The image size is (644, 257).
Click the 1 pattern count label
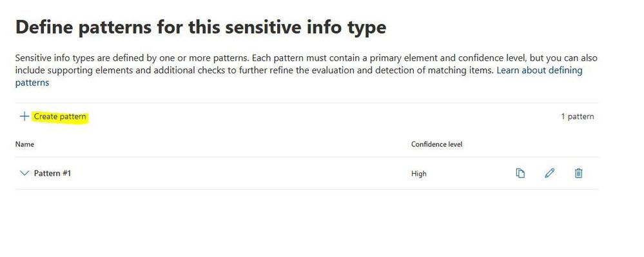(x=577, y=116)
